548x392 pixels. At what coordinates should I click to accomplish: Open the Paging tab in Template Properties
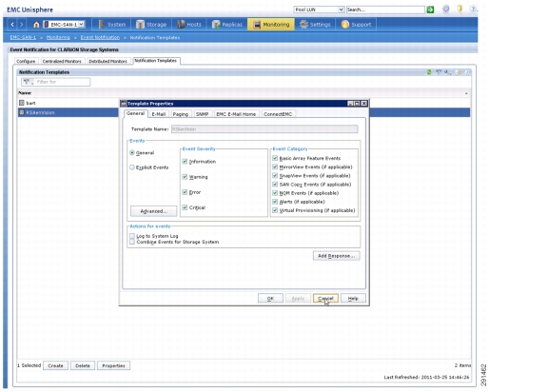point(181,114)
